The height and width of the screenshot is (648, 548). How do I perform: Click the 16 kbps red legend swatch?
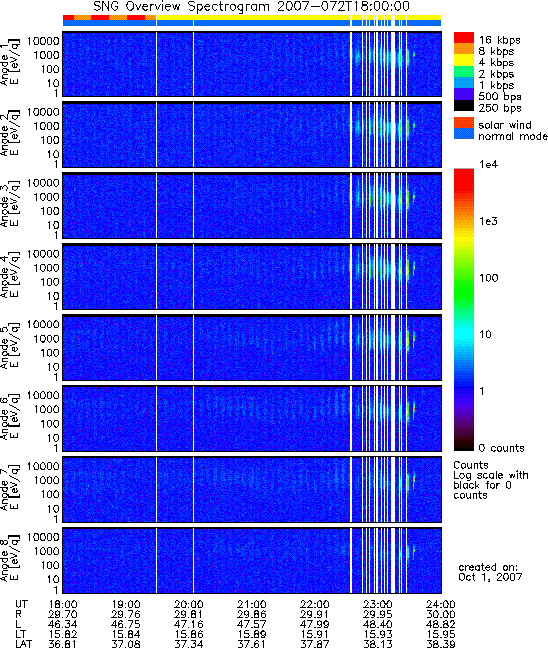coord(464,38)
